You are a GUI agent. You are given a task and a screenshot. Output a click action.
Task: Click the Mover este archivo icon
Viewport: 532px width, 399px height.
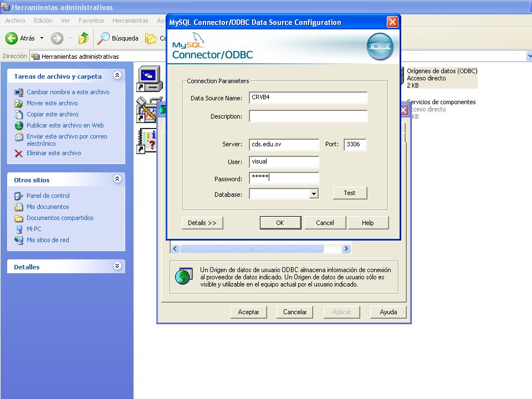pyautogui.click(x=19, y=104)
